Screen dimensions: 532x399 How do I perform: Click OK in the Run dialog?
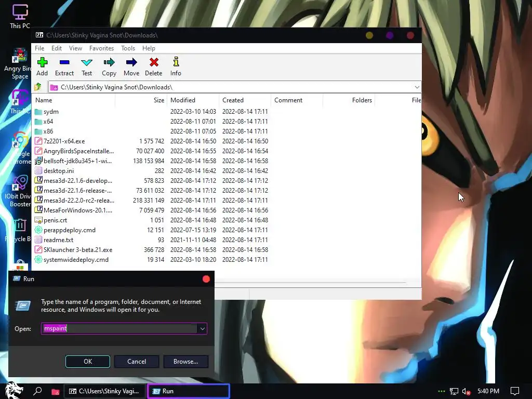(87, 362)
